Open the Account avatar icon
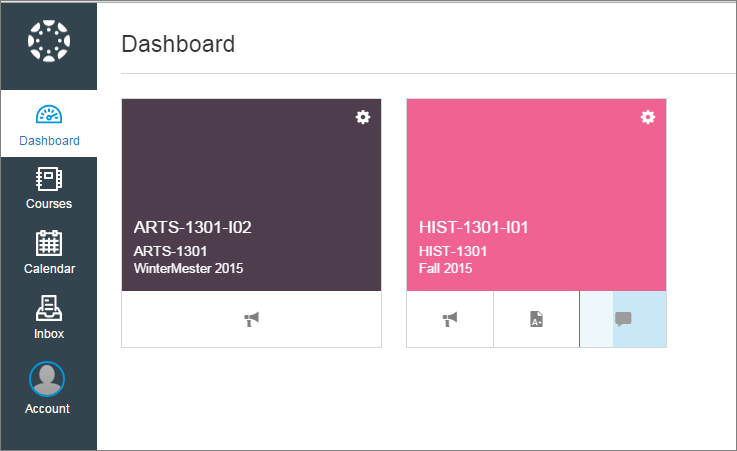Screen dimensions: 737x451 (x=47, y=379)
